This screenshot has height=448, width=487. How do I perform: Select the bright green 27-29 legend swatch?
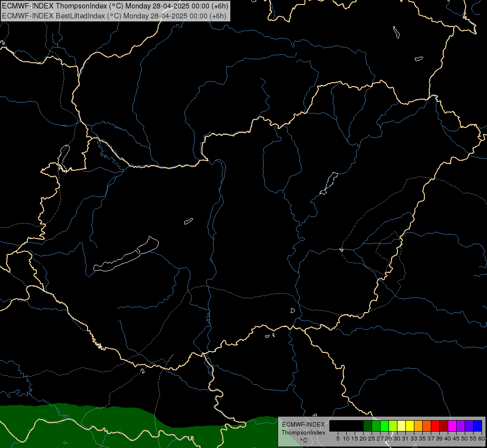tap(385, 426)
